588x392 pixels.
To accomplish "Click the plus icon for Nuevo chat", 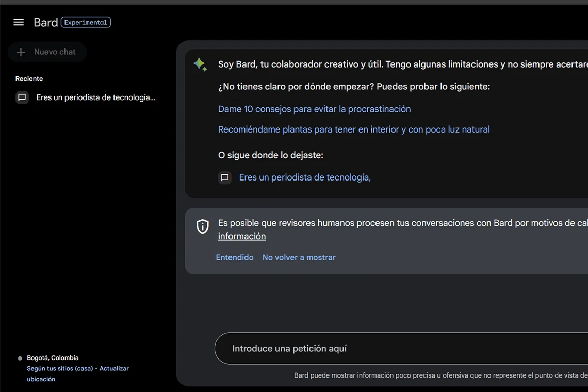I will [x=21, y=52].
